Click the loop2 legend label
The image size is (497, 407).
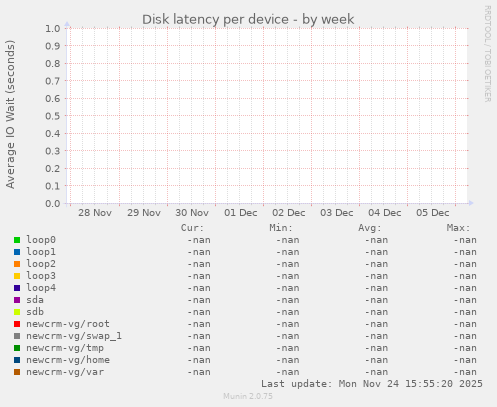point(41,264)
